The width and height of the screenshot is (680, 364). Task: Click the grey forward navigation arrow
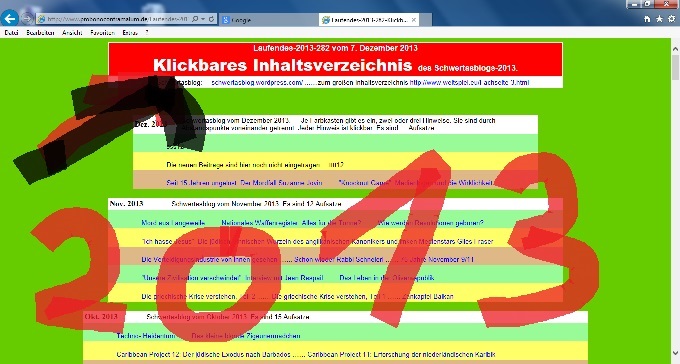(27, 19)
